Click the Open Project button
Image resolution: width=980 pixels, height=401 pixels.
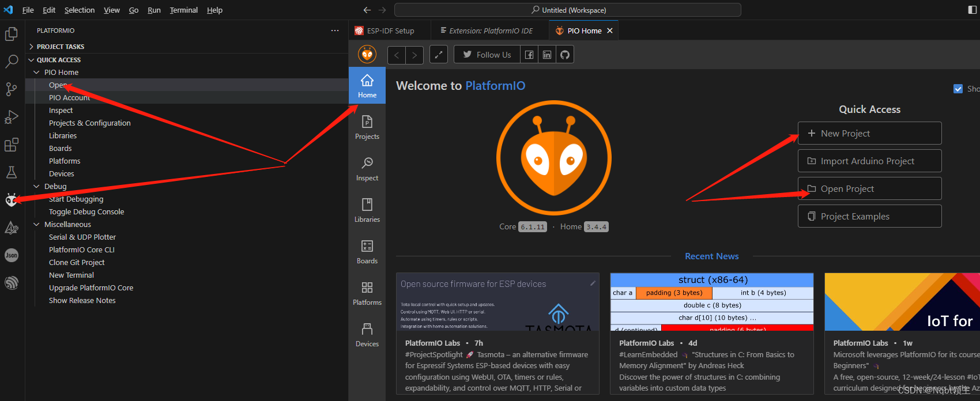(x=869, y=188)
